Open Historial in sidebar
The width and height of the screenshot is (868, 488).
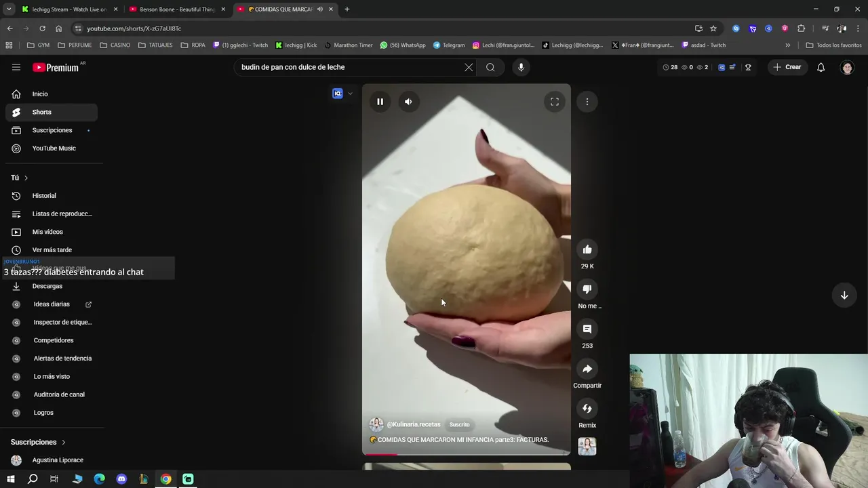click(52, 196)
